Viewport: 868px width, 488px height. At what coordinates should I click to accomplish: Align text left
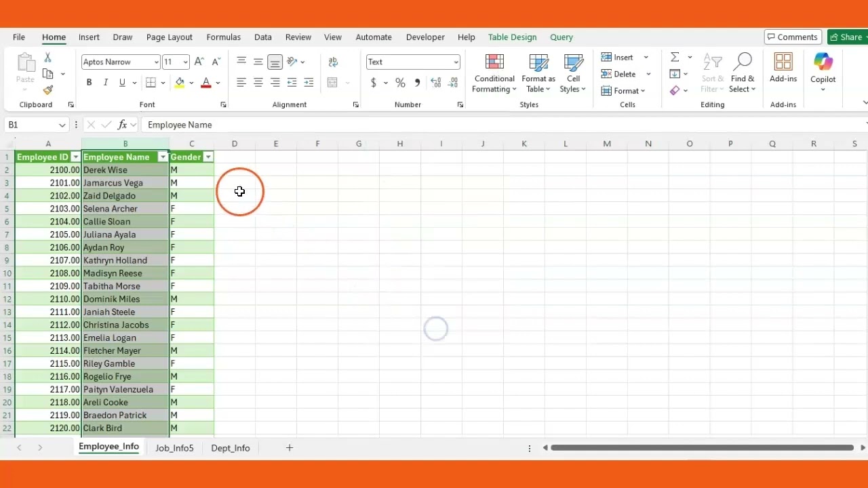click(x=241, y=83)
